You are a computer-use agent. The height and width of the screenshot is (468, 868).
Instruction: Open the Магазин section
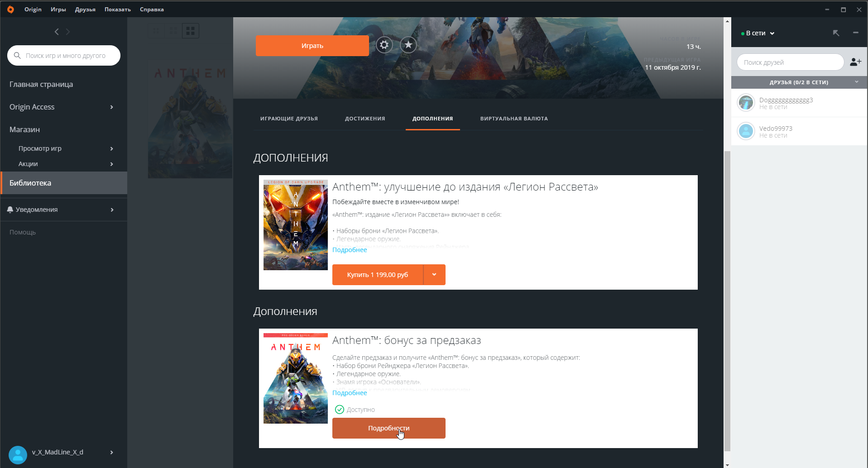[x=24, y=129]
